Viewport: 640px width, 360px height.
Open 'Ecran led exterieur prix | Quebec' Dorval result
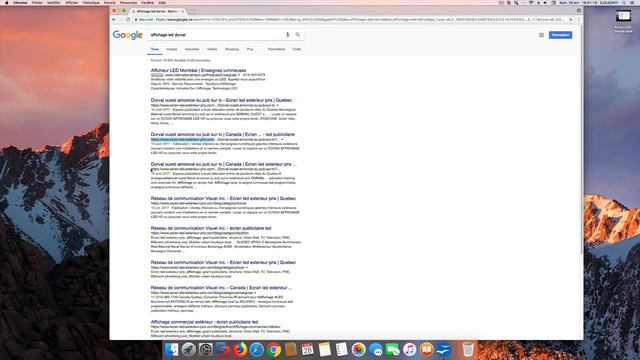pos(221,100)
